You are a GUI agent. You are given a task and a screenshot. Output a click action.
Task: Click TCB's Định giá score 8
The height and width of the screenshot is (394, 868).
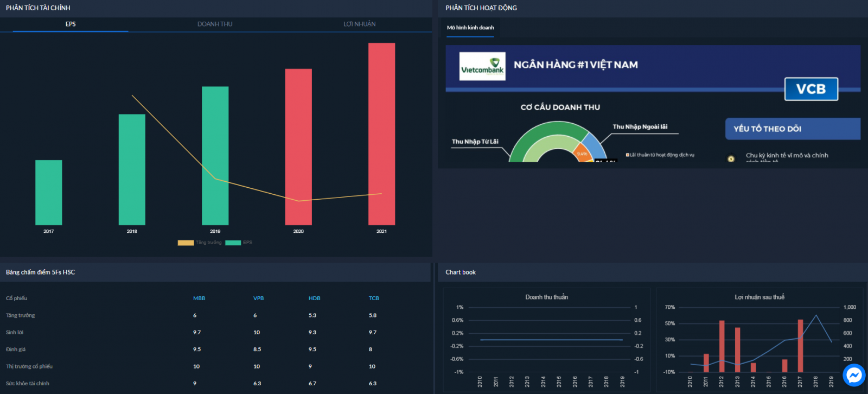click(x=371, y=349)
